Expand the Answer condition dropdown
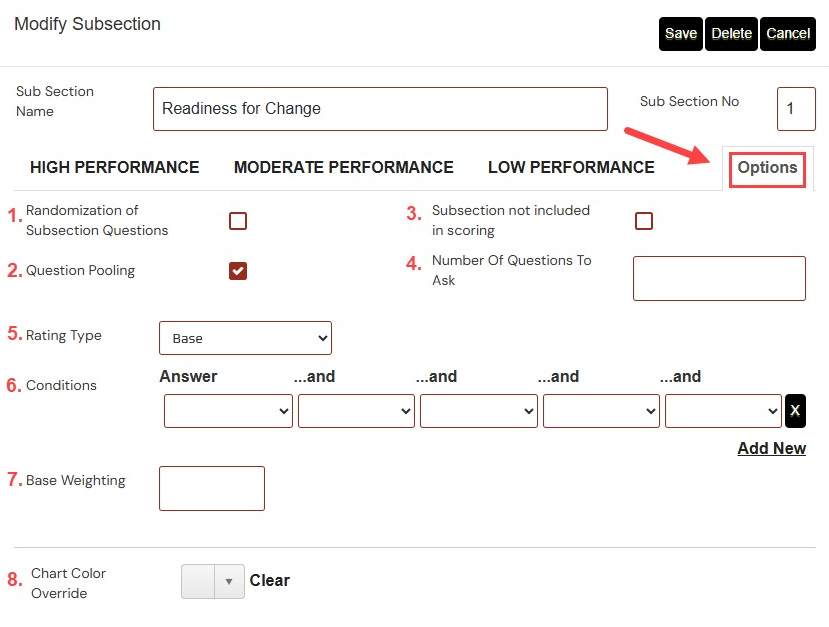This screenshot has height=627, width=829. point(228,411)
